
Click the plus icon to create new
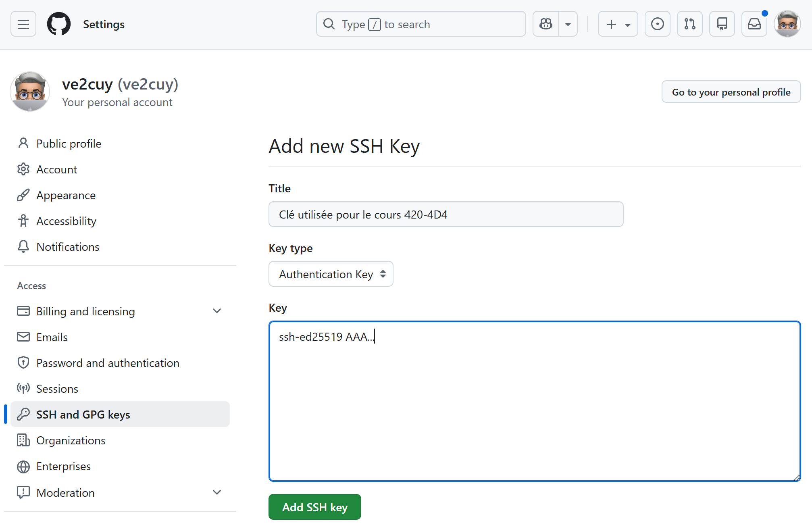point(610,24)
